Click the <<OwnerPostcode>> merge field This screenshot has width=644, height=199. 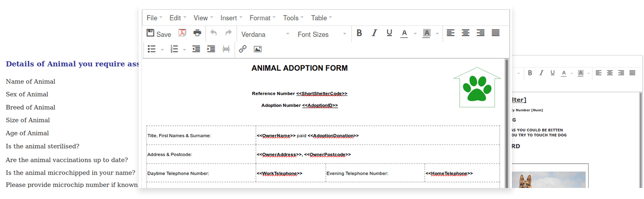(328, 155)
